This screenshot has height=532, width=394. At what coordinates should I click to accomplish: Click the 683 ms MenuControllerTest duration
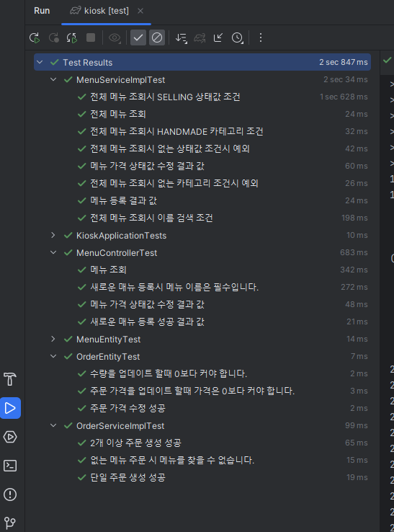click(x=354, y=252)
